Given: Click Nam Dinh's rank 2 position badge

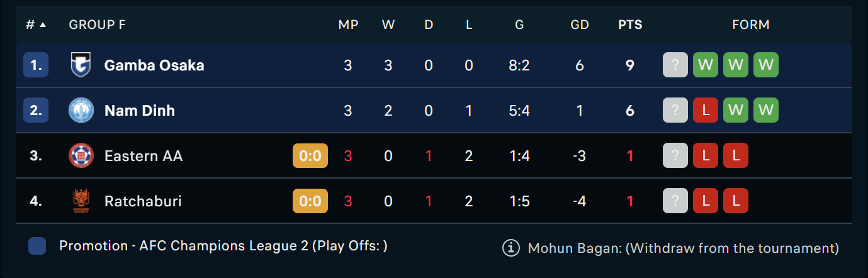Looking at the screenshot, I should coord(36,111).
